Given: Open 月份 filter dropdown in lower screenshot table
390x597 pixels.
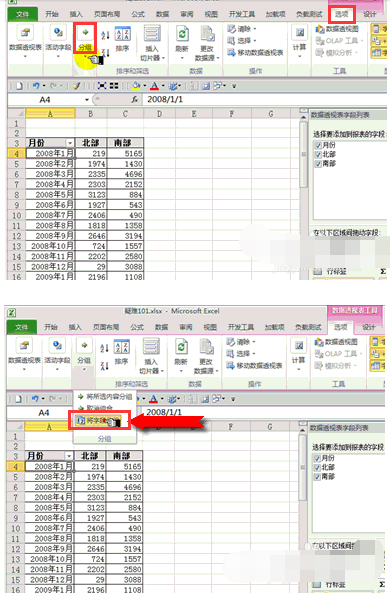Looking at the screenshot, I should (69, 456).
